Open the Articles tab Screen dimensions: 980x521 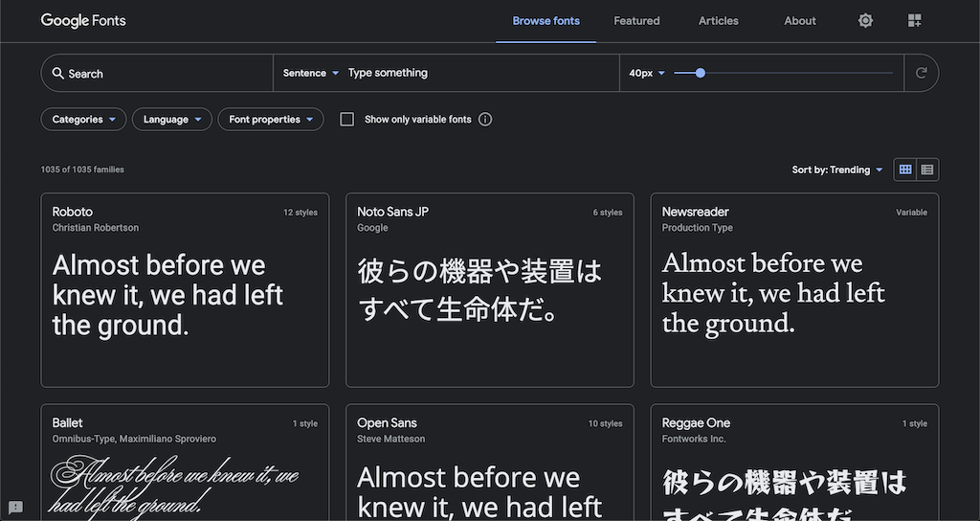coord(719,21)
